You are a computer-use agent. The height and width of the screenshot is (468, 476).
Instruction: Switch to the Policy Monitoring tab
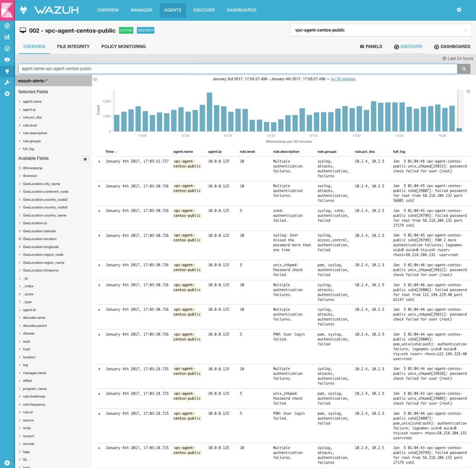[123, 46]
